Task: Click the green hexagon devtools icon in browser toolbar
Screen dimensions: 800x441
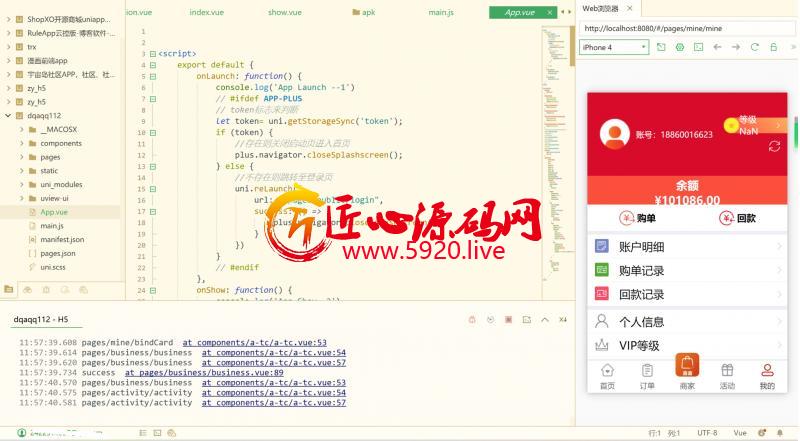Action: [680, 47]
